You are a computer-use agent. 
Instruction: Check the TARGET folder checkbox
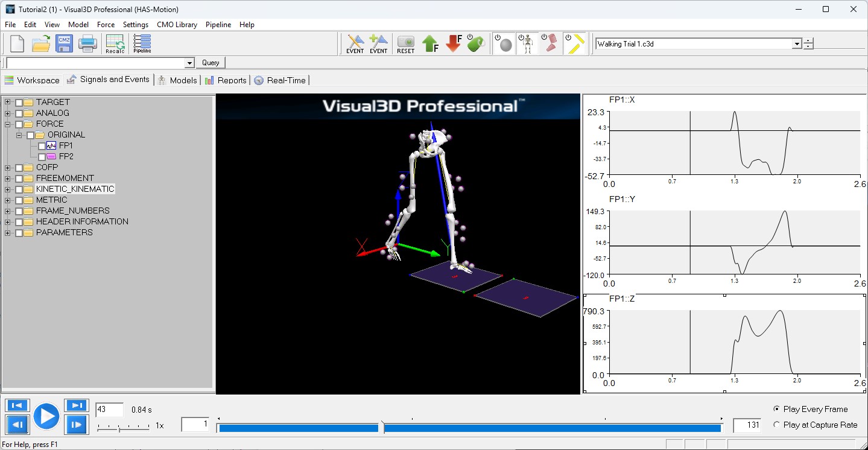pyautogui.click(x=19, y=103)
